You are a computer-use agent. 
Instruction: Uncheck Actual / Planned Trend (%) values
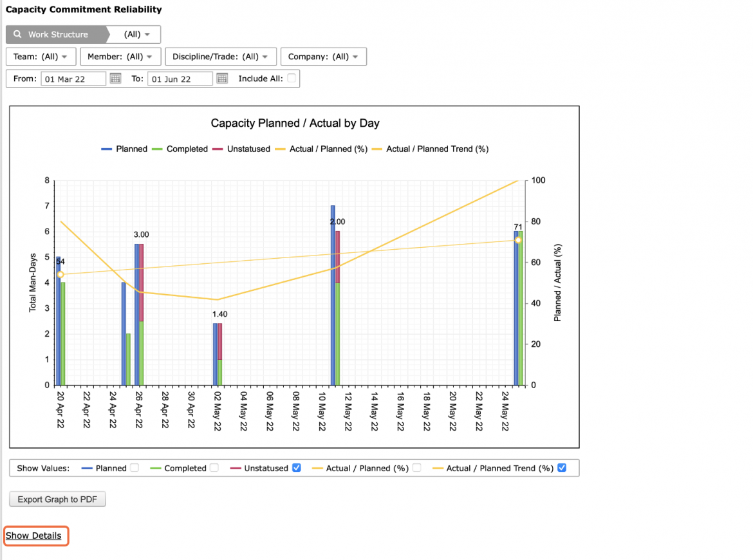coord(562,468)
